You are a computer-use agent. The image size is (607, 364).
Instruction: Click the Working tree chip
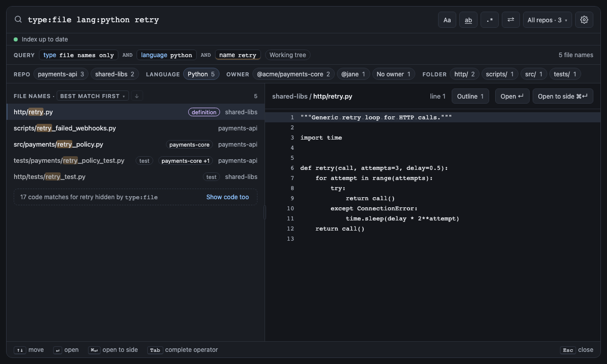point(288,55)
